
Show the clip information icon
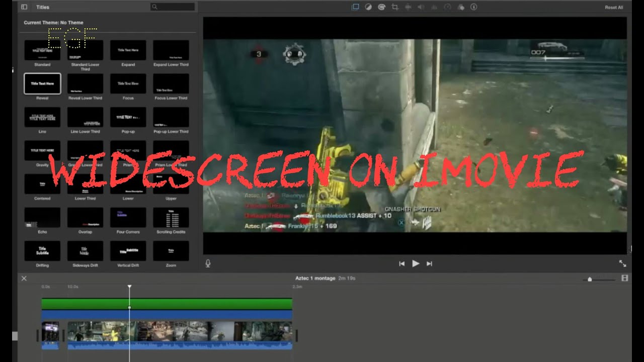click(x=473, y=7)
